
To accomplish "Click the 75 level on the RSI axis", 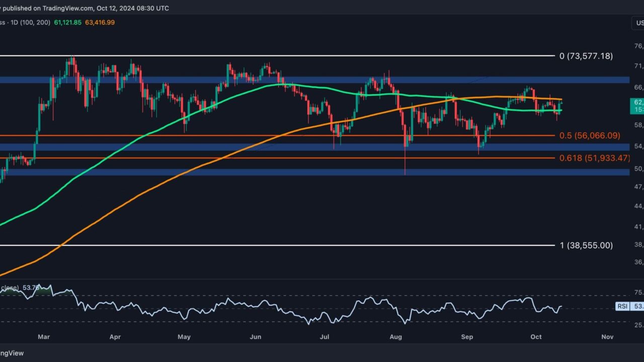I will click(x=639, y=292).
